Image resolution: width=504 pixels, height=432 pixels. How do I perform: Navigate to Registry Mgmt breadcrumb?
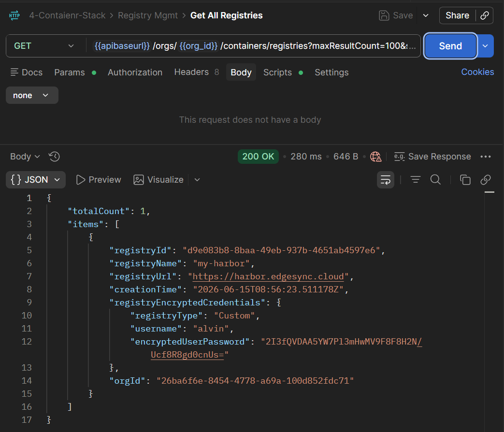(x=147, y=15)
